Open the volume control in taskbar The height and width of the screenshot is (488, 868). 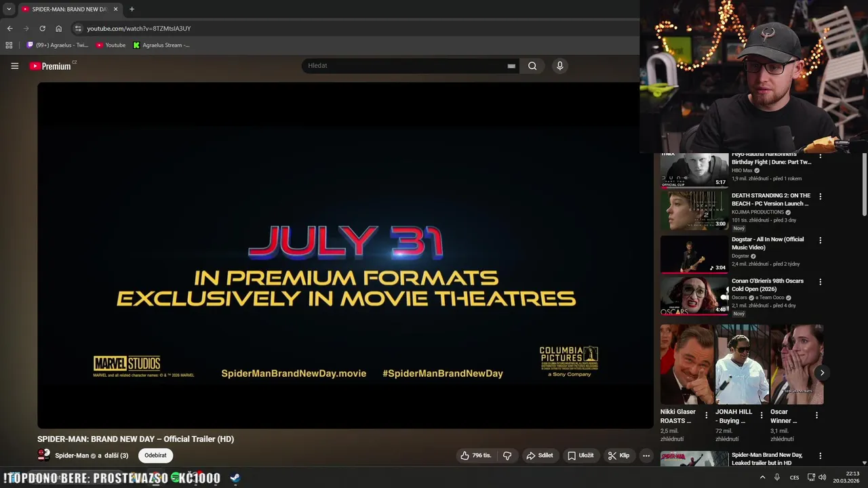pos(822,477)
